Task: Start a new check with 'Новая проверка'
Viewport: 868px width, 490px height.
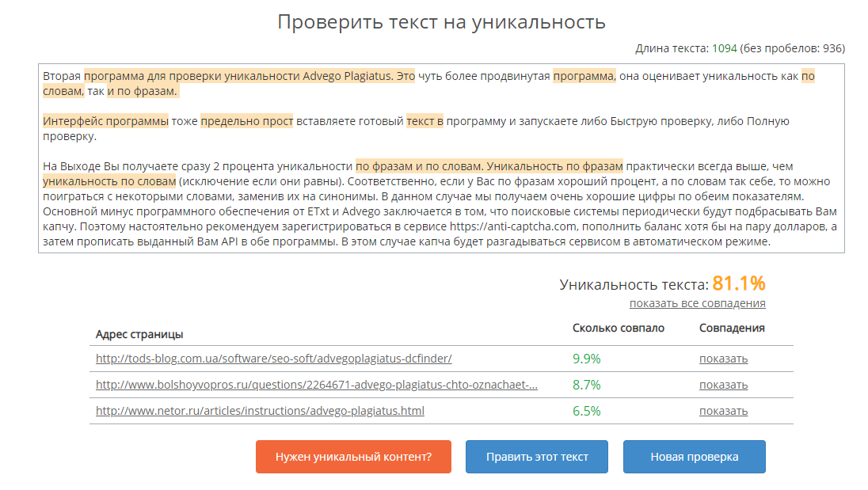Action: point(694,457)
